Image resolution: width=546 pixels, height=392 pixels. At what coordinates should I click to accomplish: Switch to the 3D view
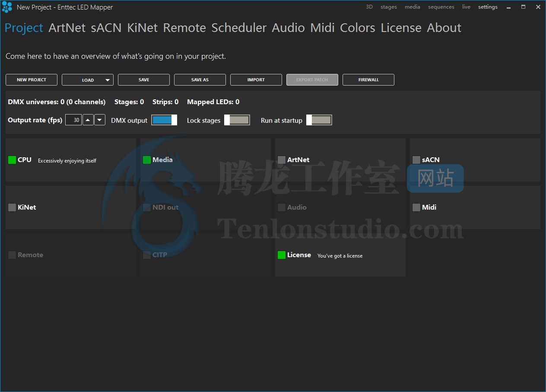pyautogui.click(x=369, y=7)
